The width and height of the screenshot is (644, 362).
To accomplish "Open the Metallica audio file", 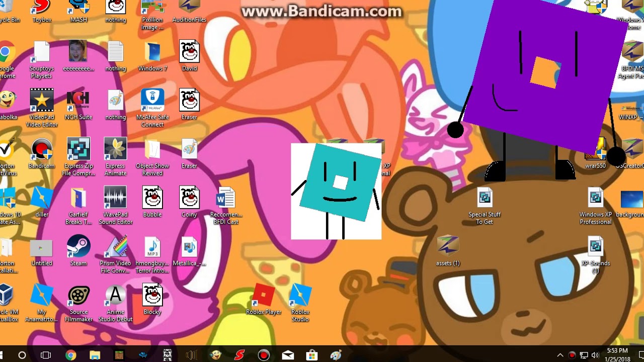I will coord(189,251).
